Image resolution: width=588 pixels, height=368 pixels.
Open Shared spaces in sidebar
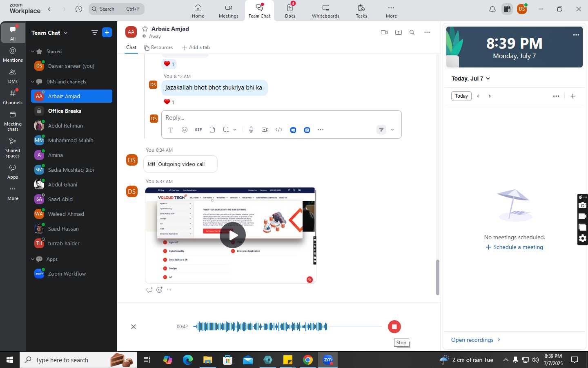click(x=13, y=148)
